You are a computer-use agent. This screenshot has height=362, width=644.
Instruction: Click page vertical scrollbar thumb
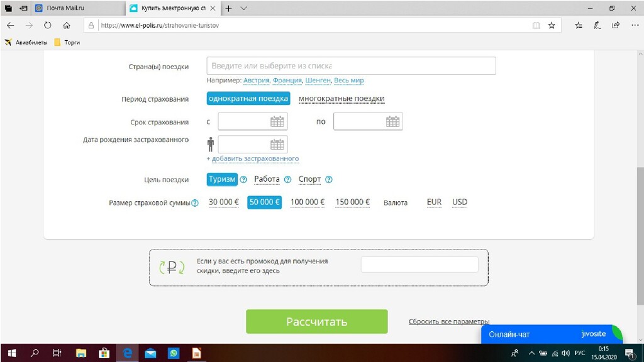(x=640, y=236)
